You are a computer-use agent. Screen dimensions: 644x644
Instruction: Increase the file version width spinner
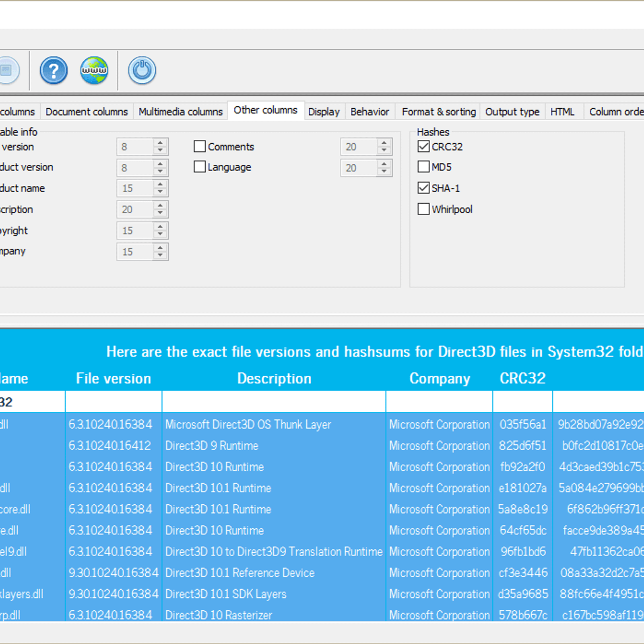(x=160, y=143)
